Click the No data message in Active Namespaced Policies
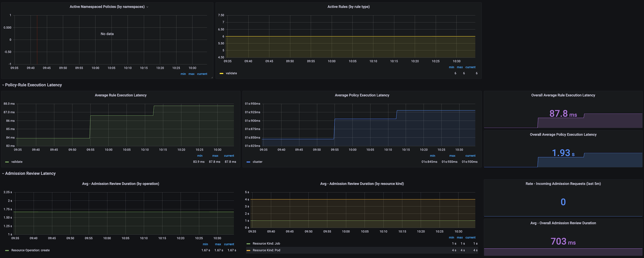The width and height of the screenshot is (644, 258). click(107, 34)
